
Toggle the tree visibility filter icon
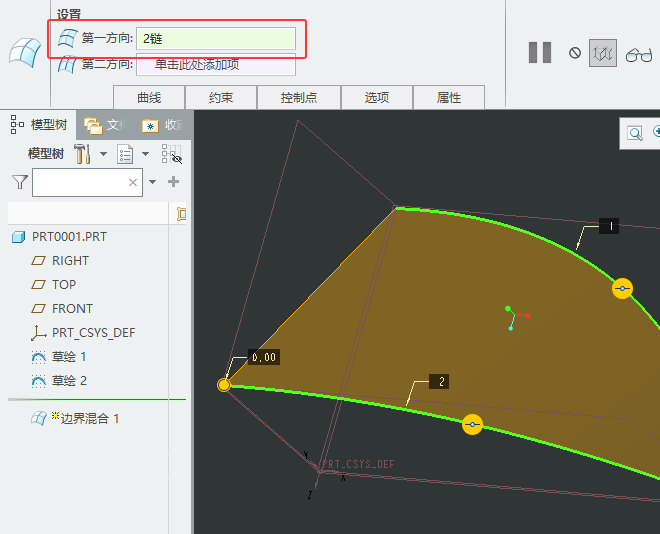[172, 154]
